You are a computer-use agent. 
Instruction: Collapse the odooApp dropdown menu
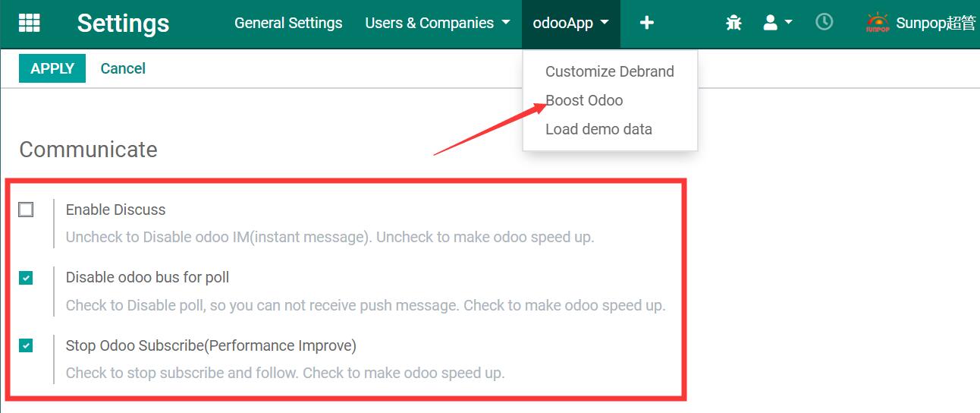[x=571, y=23]
